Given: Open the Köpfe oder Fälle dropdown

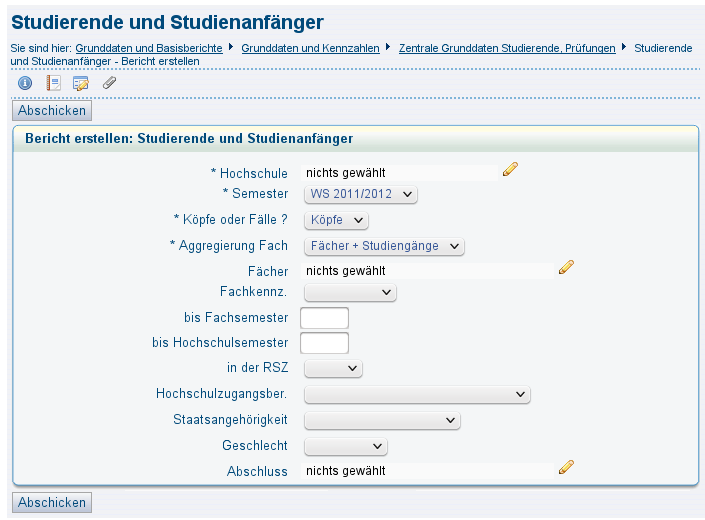Looking at the screenshot, I should [336, 220].
